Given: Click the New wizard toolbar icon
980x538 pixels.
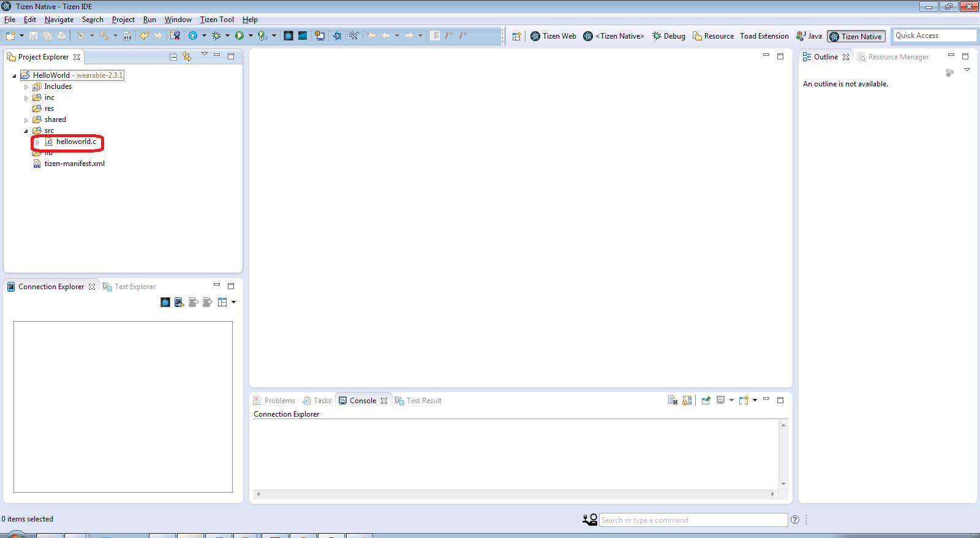Looking at the screenshot, I should coord(10,36).
